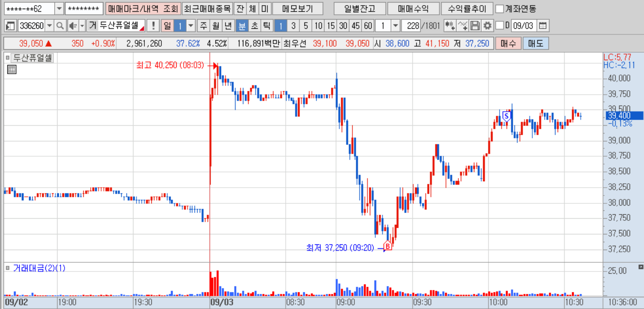The height and width of the screenshot is (309, 644).
Task: Select the 5-minute interval button
Action: pyautogui.click(x=306, y=26)
